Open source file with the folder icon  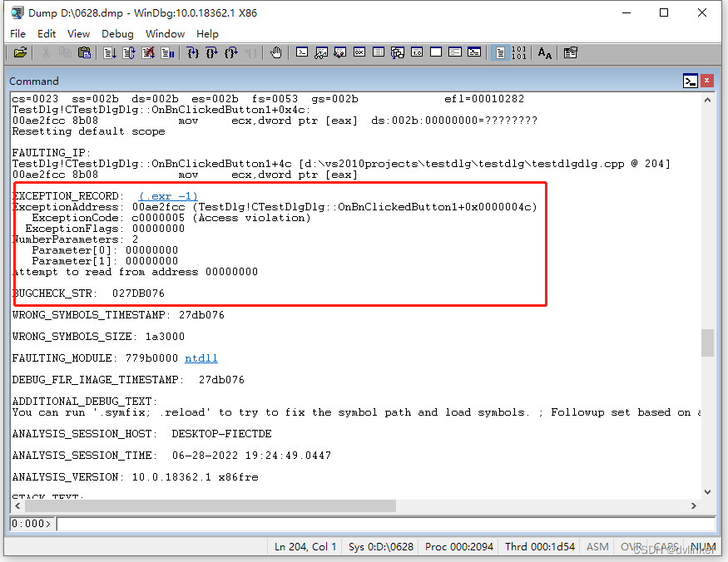click(20, 53)
